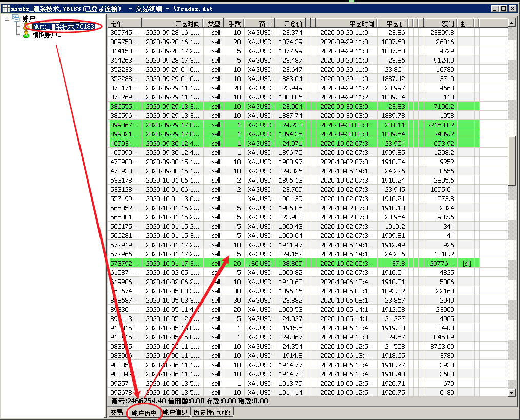This screenshot has width=520, height=420.
Task: Open the 账户历史 tab
Action: [x=144, y=413]
